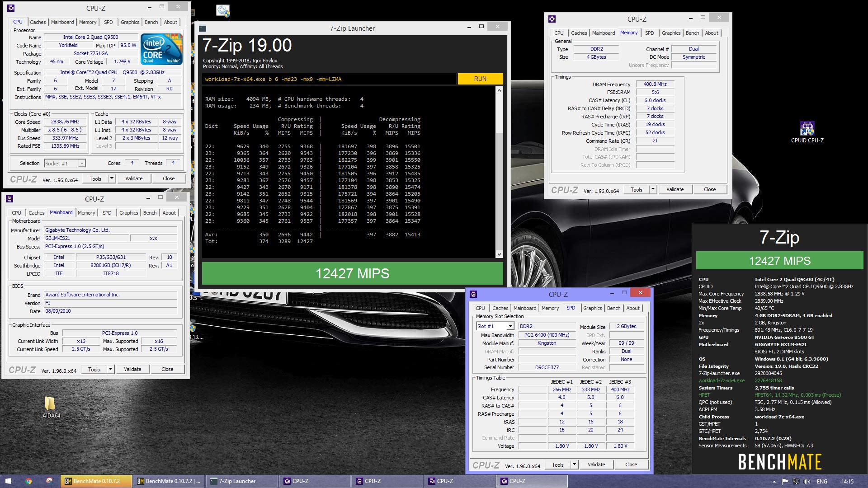Click the yellow RUN button in 7-Zip Launcher
The height and width of the screenshot is (488, 868).
tap(480, 79)
